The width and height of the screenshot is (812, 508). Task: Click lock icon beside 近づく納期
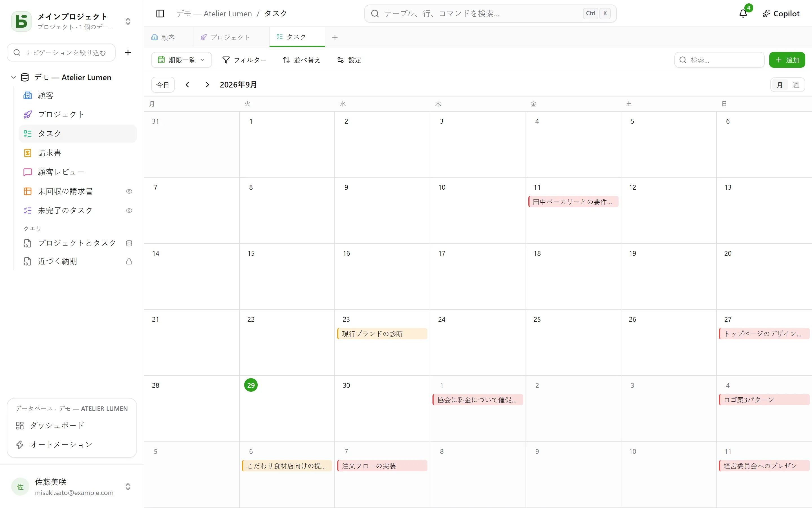click(129, 261)
